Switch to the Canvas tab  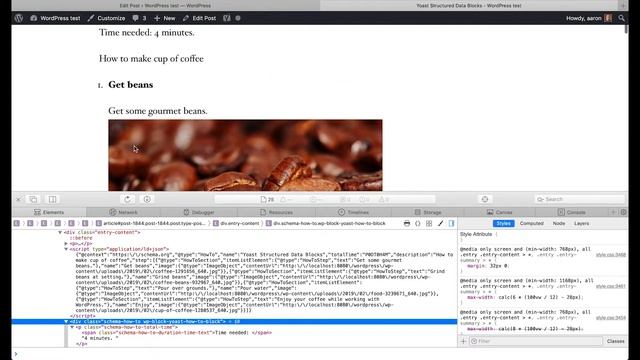pos(500,212)
